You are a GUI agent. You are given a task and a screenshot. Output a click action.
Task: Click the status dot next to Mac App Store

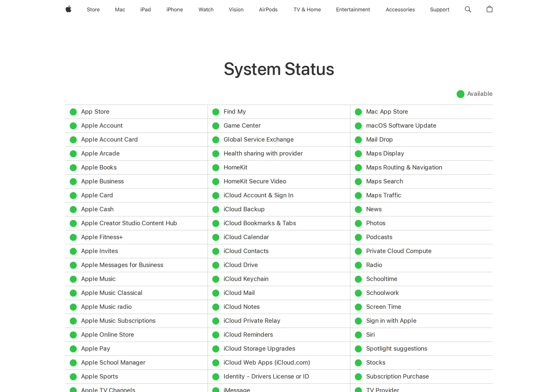358,112
